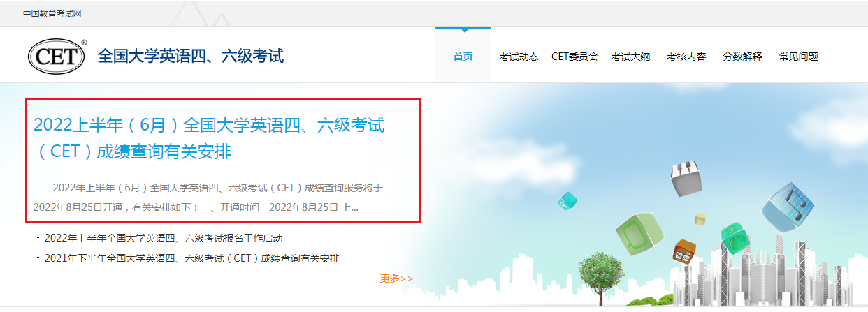Click the small brown cube icon
The image size is (868, 312).
pos(683,251)
